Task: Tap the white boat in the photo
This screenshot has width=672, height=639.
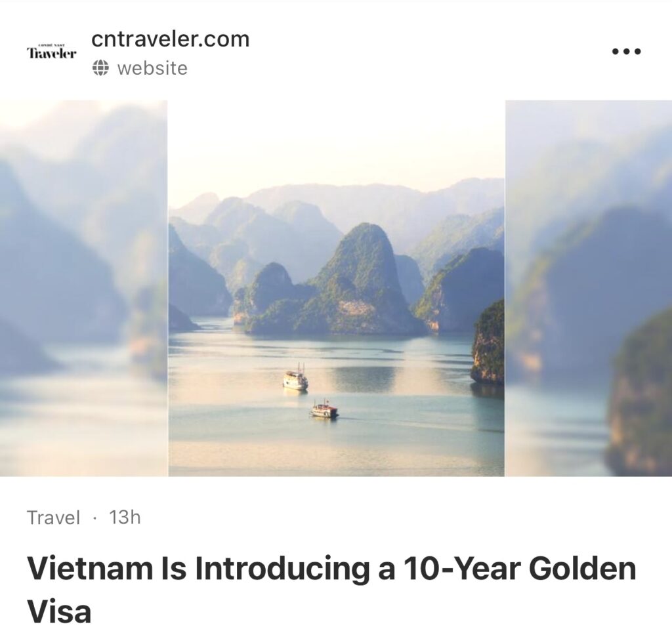Action: [295, 379]
